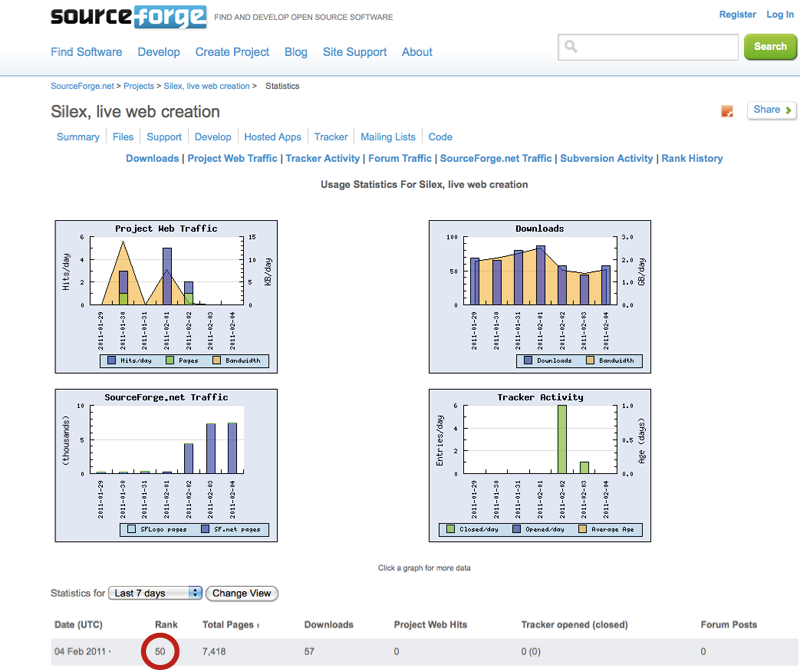Open the About navigation item
The width and height of the screenshot is (800, 670).
click(417, 52)
